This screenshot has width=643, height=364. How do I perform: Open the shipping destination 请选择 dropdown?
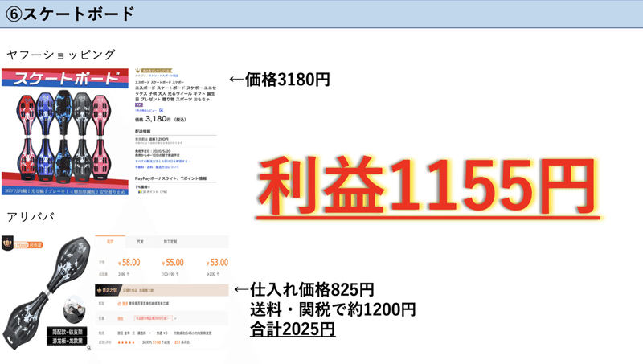tap(144, 333)
